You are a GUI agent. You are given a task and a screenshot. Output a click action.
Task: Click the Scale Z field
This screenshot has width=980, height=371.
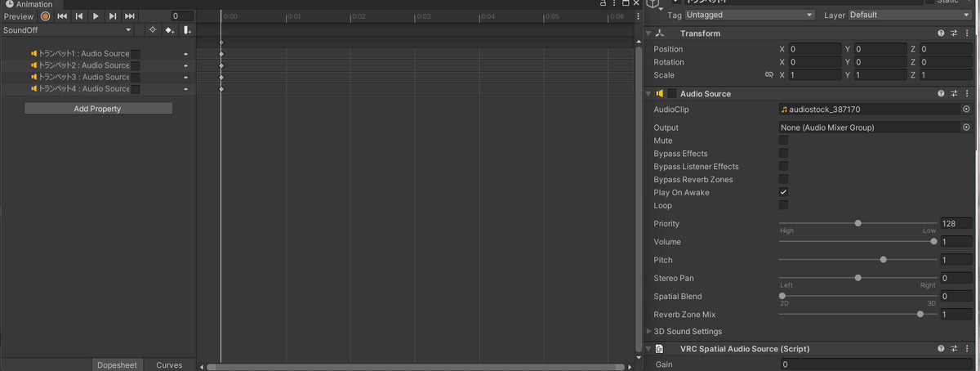[x=946, y=75]
